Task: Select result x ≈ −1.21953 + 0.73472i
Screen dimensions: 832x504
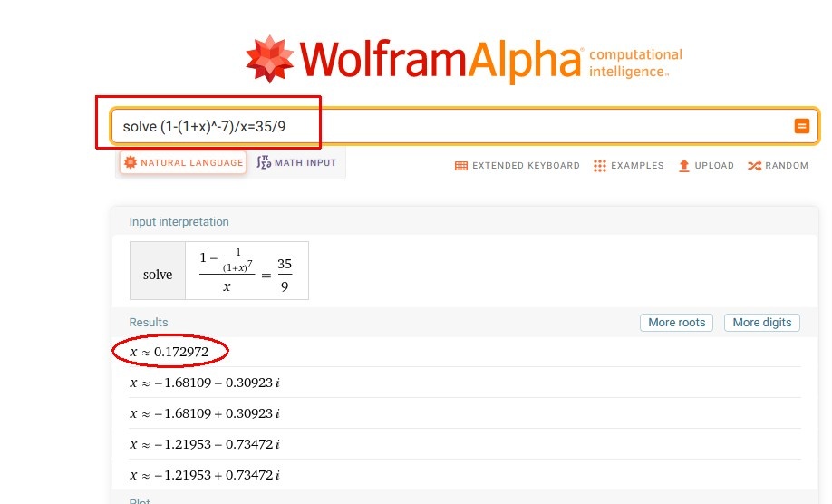Action: coord(205,475)
